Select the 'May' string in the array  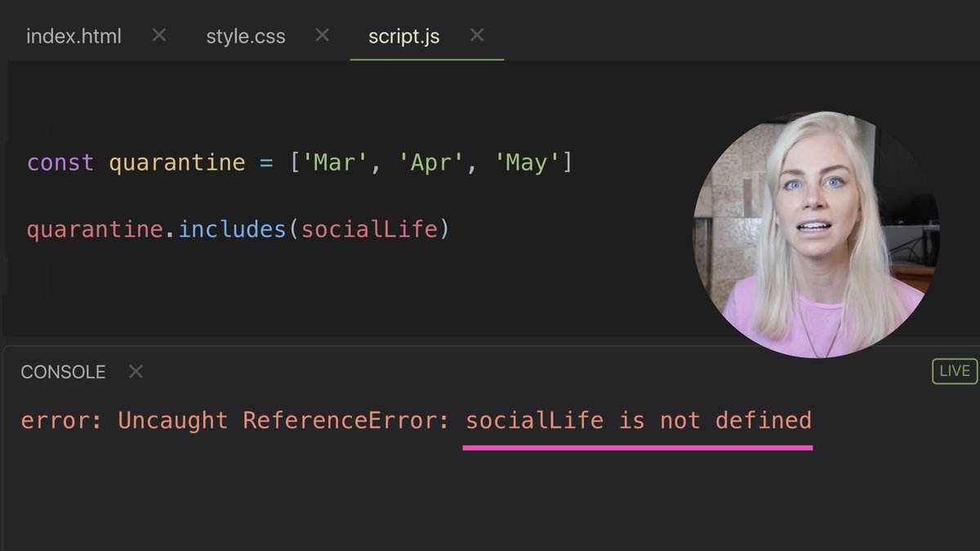point(527,162)
